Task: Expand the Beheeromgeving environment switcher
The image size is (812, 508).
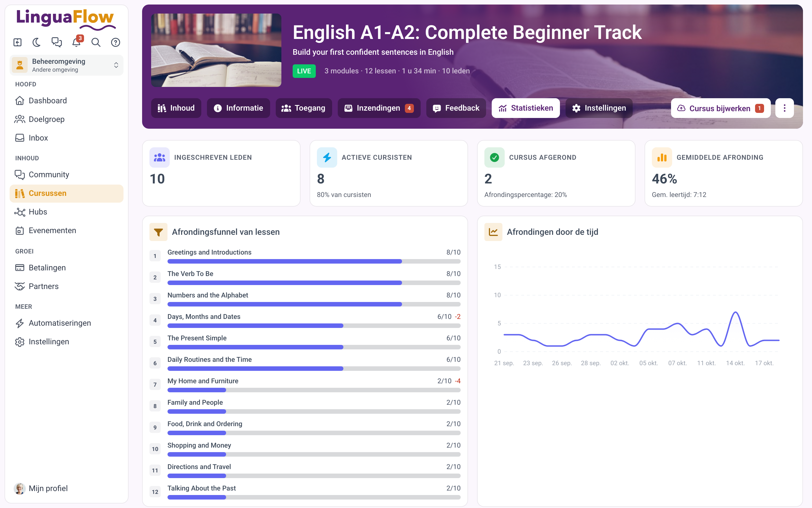Action: coord(67,65)
